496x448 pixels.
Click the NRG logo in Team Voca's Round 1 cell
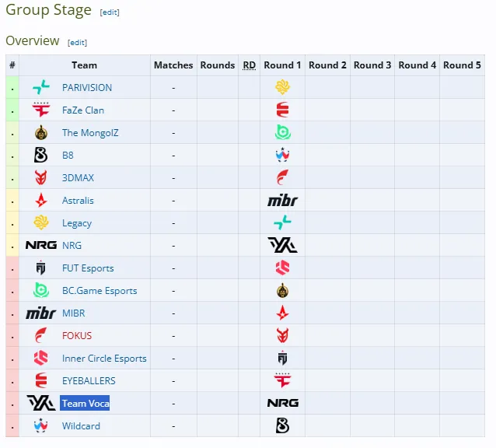tap(283, 403)
